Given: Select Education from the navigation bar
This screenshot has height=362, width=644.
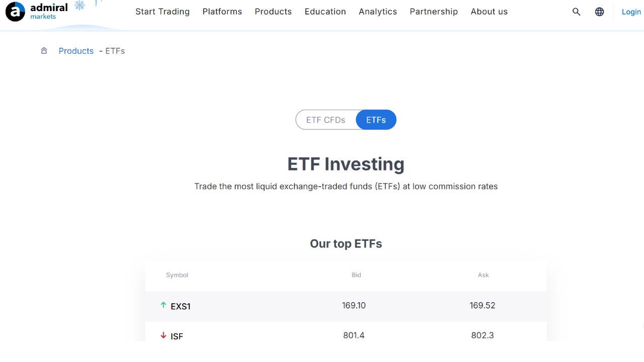Looking at the screenshot, I should click(x=325, y=12).
